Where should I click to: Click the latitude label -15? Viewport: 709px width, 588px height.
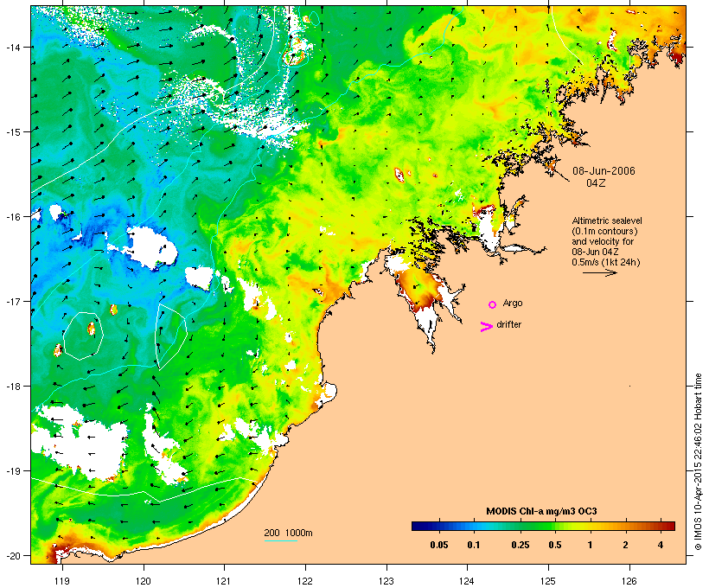pyautogui.click(x=14, y=132)
